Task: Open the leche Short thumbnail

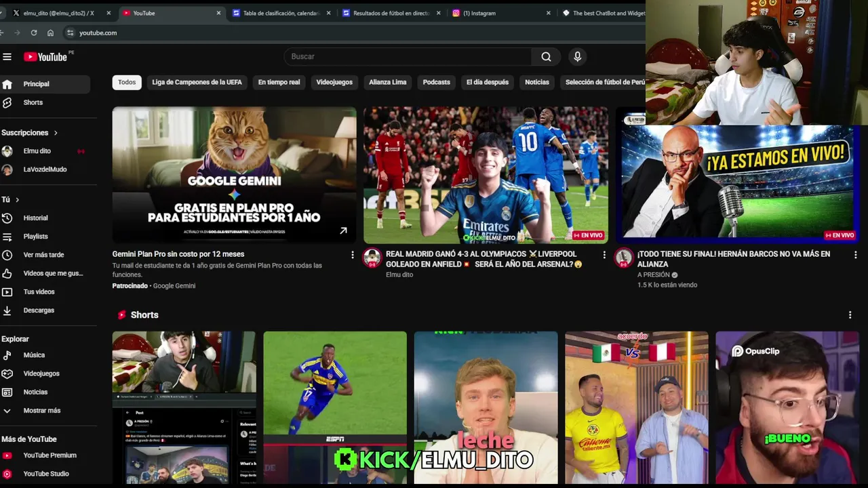Action: (x=486, y=407)
